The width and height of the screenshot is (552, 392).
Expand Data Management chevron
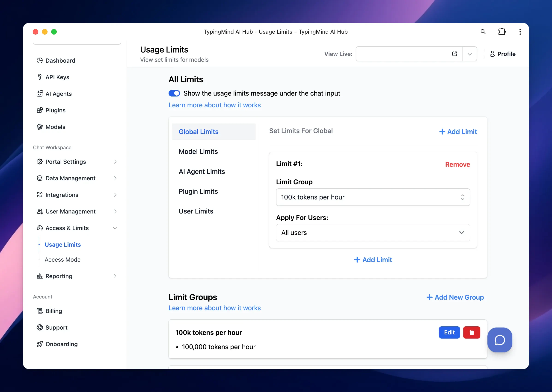pyautogui.click(x=115, y=178)
